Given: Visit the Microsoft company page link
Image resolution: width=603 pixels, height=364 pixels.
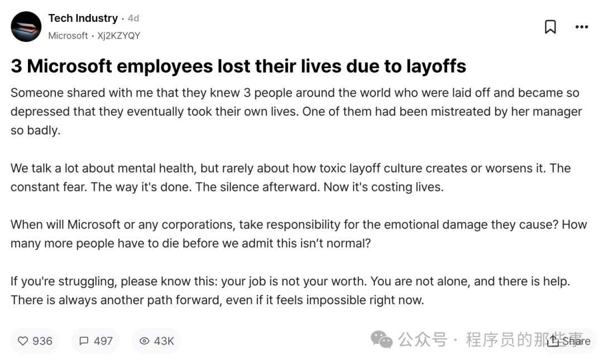Looking at the screenshot, I should [x=68, y=36].
